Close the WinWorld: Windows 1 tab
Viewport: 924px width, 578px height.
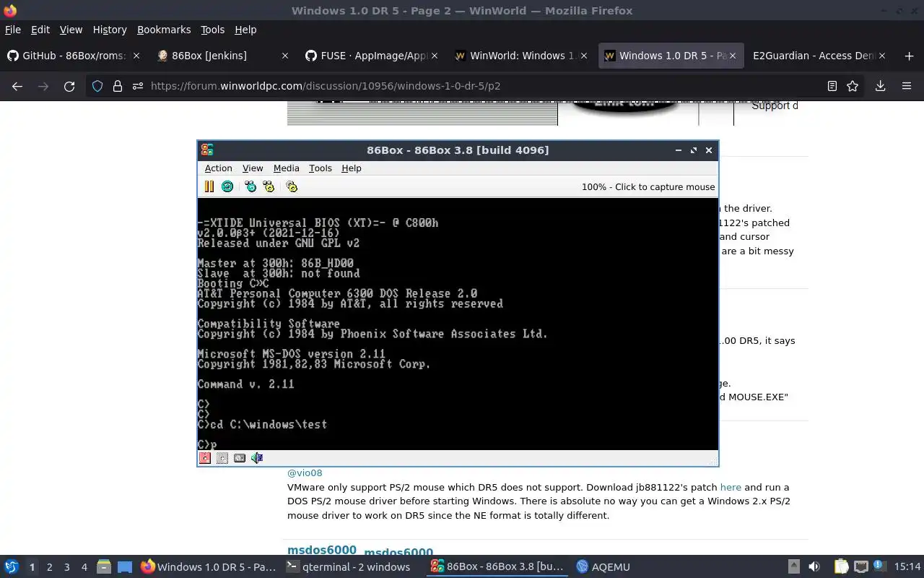tap(584, 56)
